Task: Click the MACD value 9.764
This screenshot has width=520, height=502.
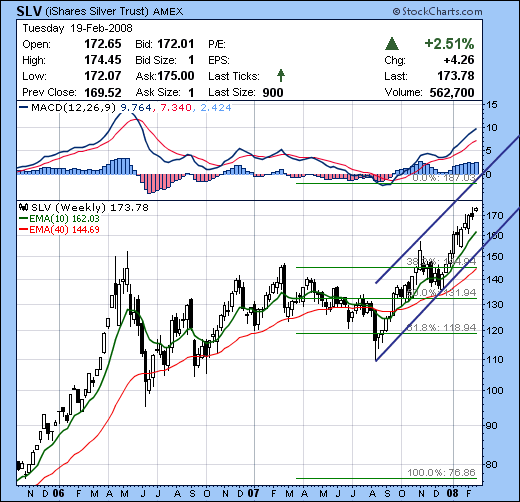Action: (x=135, y=108)
